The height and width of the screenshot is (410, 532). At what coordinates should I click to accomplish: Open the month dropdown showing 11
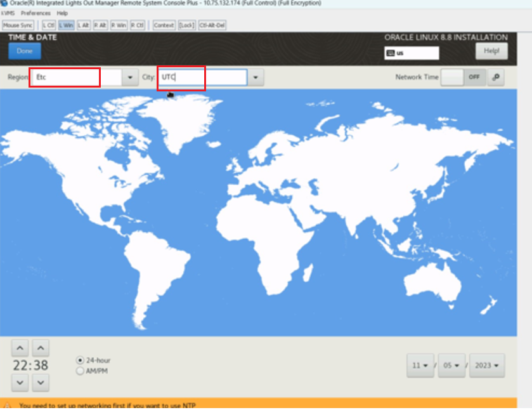click(x=420, y=366)
